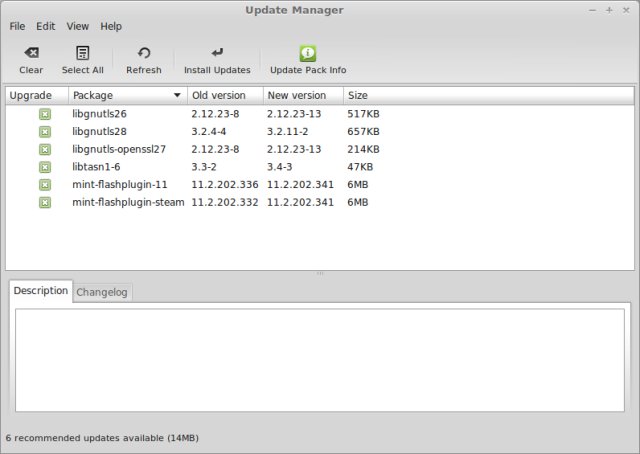Open the Edit menu

click(x=45, y=27)
